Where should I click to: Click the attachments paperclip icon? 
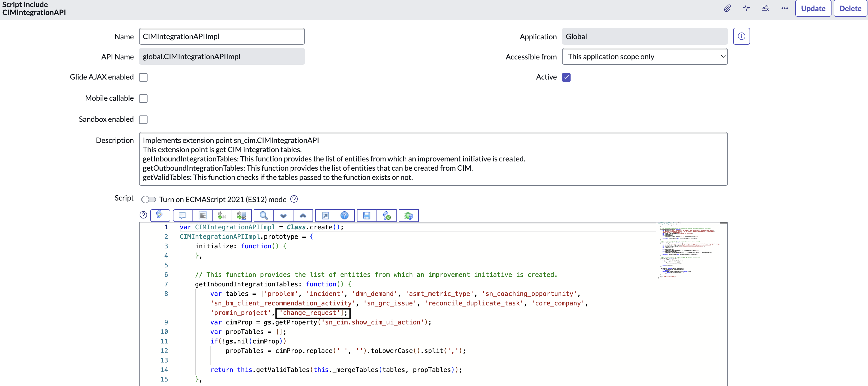727,8
